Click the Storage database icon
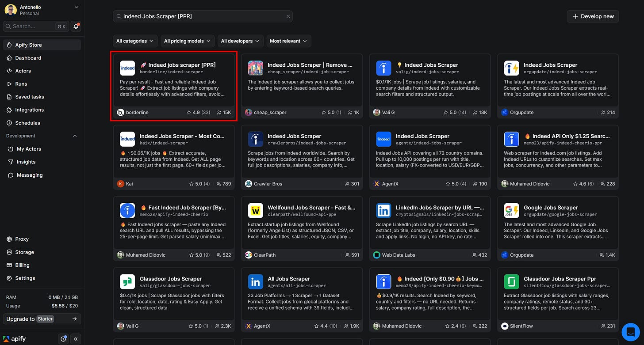 tap(9, 252)
